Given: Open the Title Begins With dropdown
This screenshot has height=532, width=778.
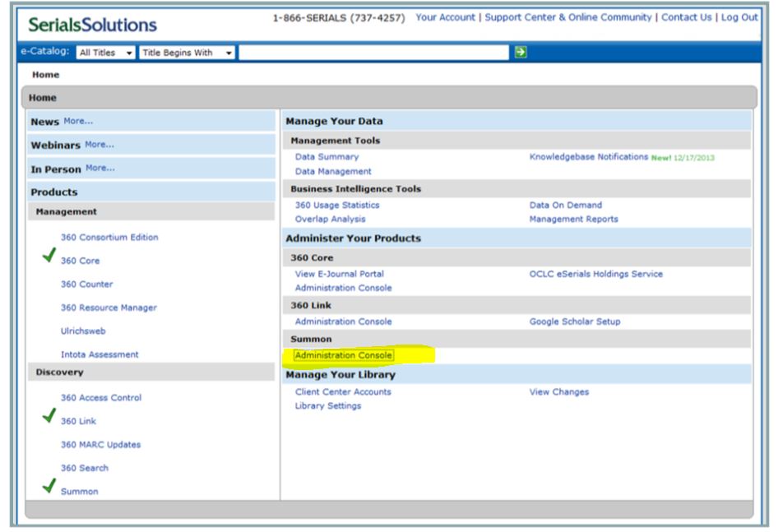Looking at the screenshot, I should [x=187, y=53].
